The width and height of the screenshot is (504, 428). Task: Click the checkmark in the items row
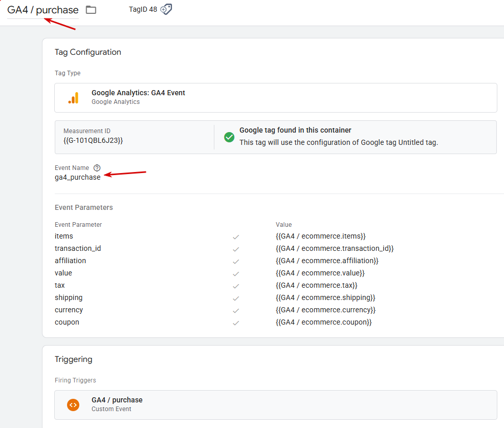(x=236, y=237)
